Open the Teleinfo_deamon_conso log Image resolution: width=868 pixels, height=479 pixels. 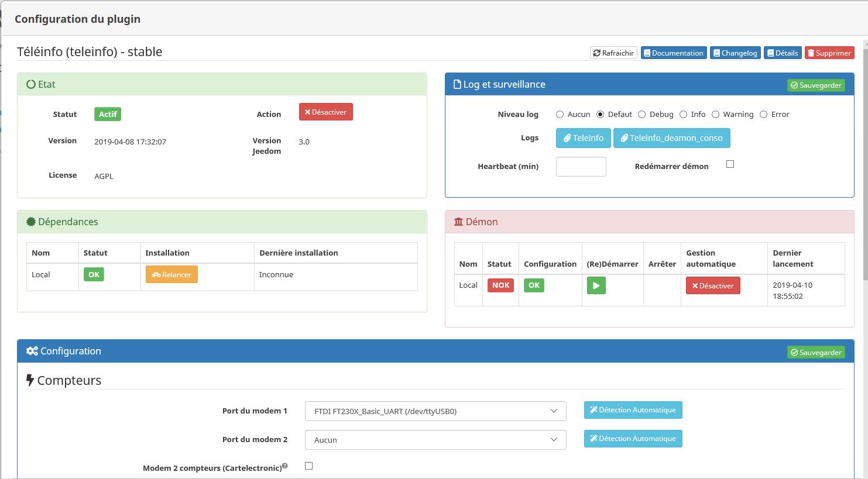(671, 138)
